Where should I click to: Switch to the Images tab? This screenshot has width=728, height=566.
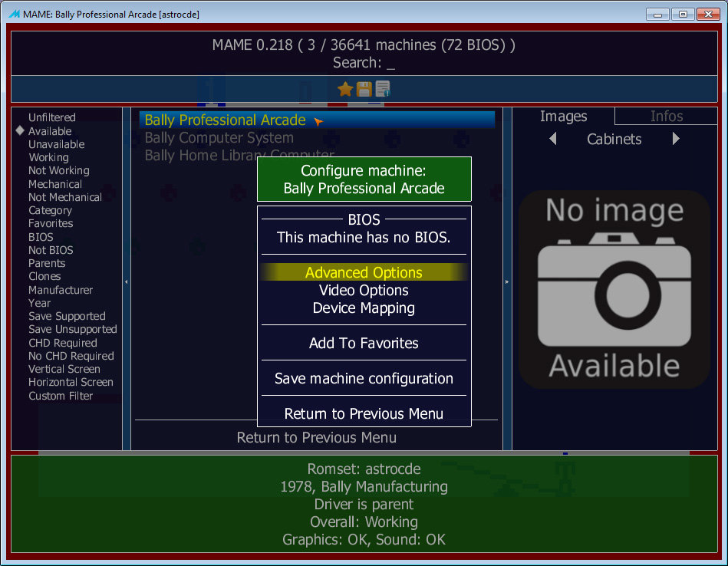click(563, 116)
